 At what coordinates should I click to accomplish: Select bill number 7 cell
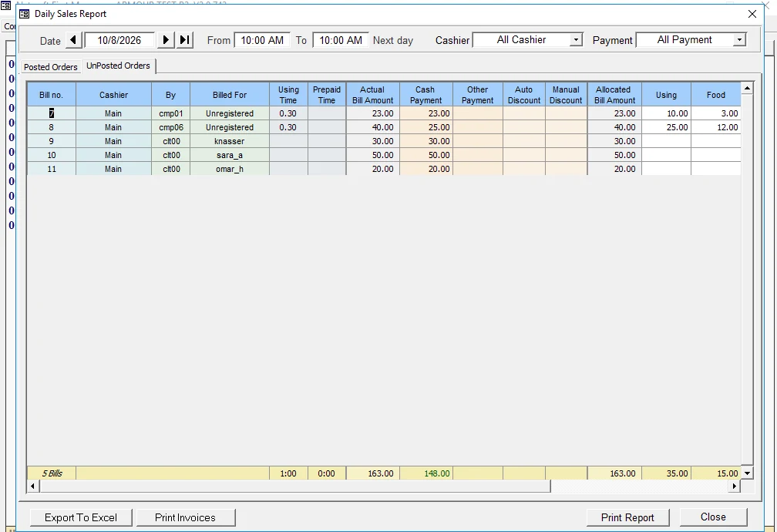click(52, 113)
